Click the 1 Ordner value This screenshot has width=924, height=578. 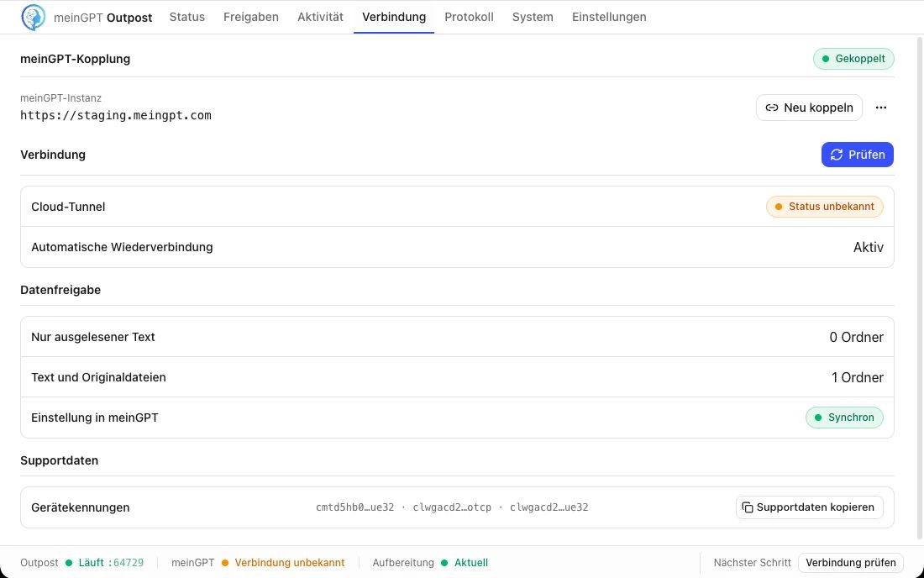(858, 377)
